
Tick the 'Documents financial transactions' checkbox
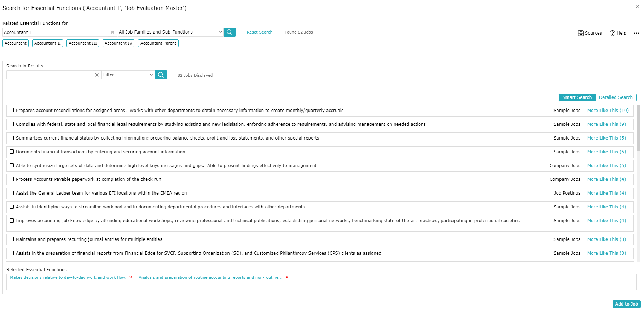12,152
